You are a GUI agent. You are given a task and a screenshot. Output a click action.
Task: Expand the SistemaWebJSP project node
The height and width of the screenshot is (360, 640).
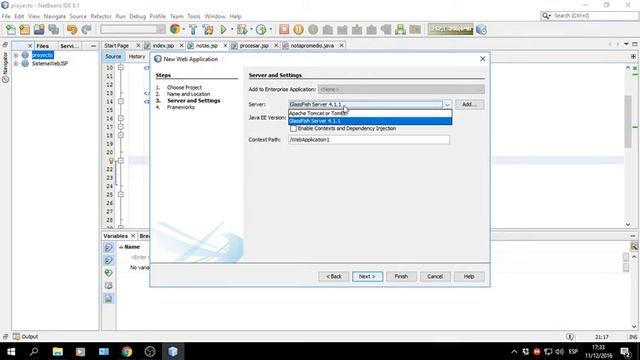(x=16, y=64)
